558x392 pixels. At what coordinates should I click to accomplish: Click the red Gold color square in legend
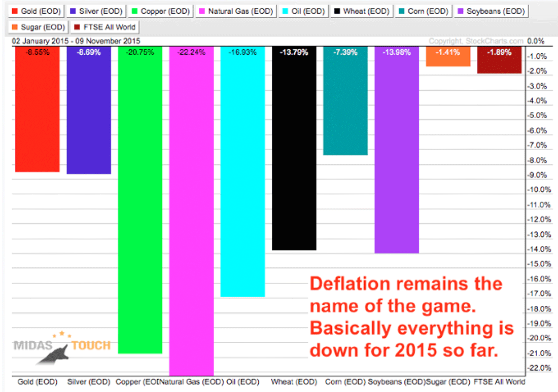click(15, 11)
